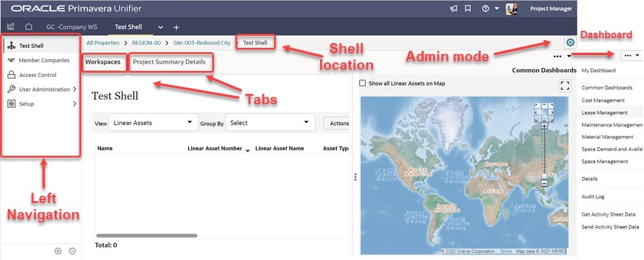
Task: Choose Send Activity Sheet Data
Action: [x=610, y=227]
